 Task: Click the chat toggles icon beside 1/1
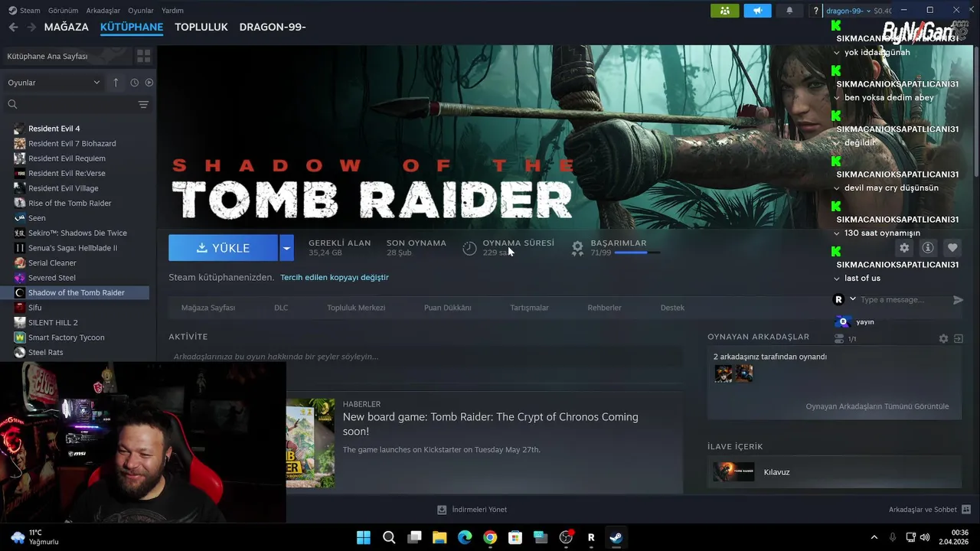[x=839, y=339]
